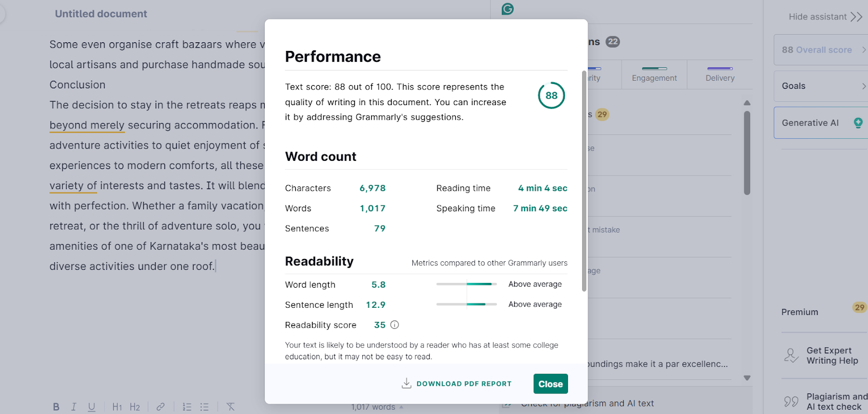Click the Sentence length readability bar
The width and height of the screenshot is (868, 414).
coord(467,305)
